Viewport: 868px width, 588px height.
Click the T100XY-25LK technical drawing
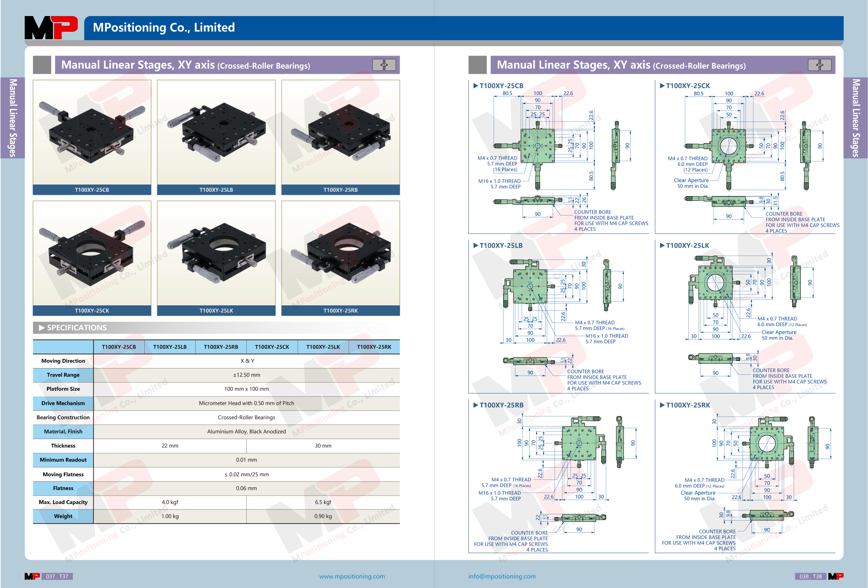(745, 321)
